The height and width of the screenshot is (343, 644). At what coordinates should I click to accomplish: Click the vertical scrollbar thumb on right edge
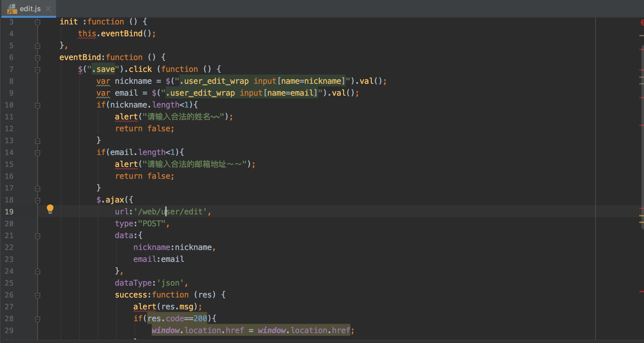[643, 137]
